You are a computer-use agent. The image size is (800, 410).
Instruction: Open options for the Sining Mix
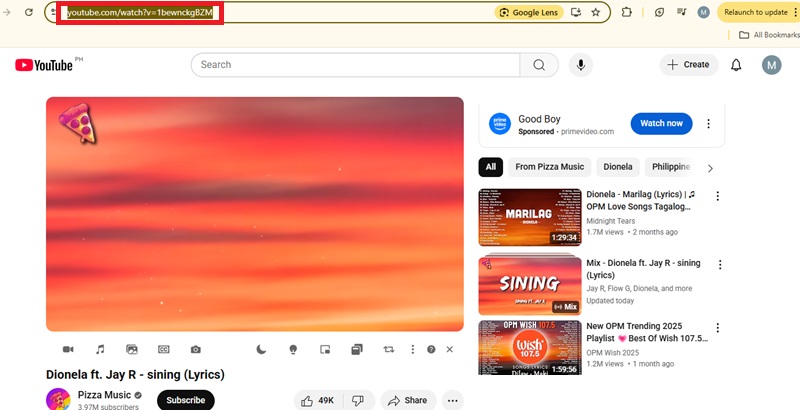(x=720, y=265)
